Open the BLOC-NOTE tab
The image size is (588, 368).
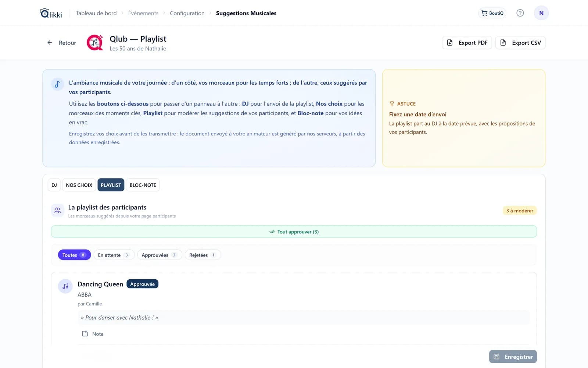[x=143, y=185]
